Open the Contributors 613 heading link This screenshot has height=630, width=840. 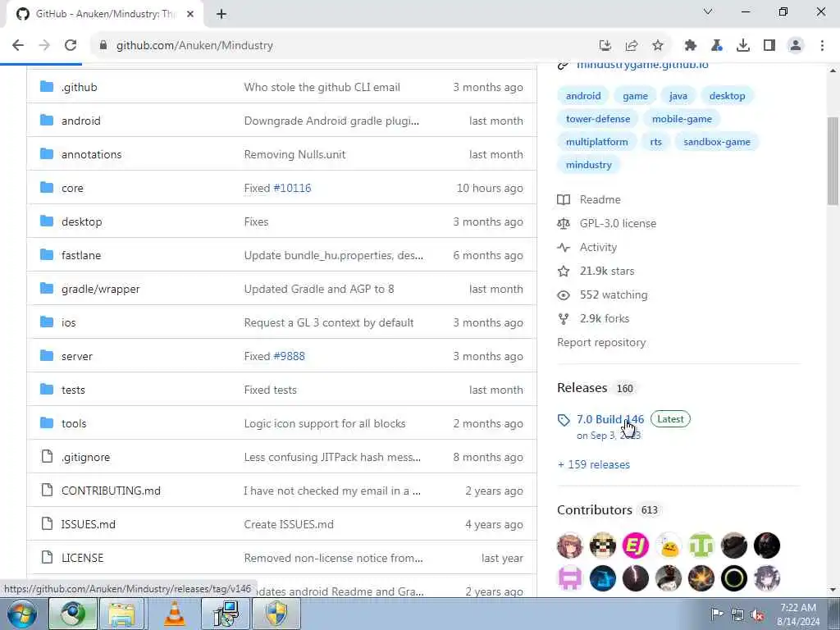[608, 509]
